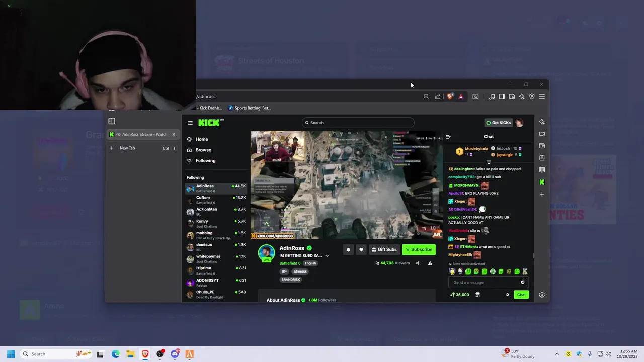Open the Windows Start menu

[x=11, y=354]
